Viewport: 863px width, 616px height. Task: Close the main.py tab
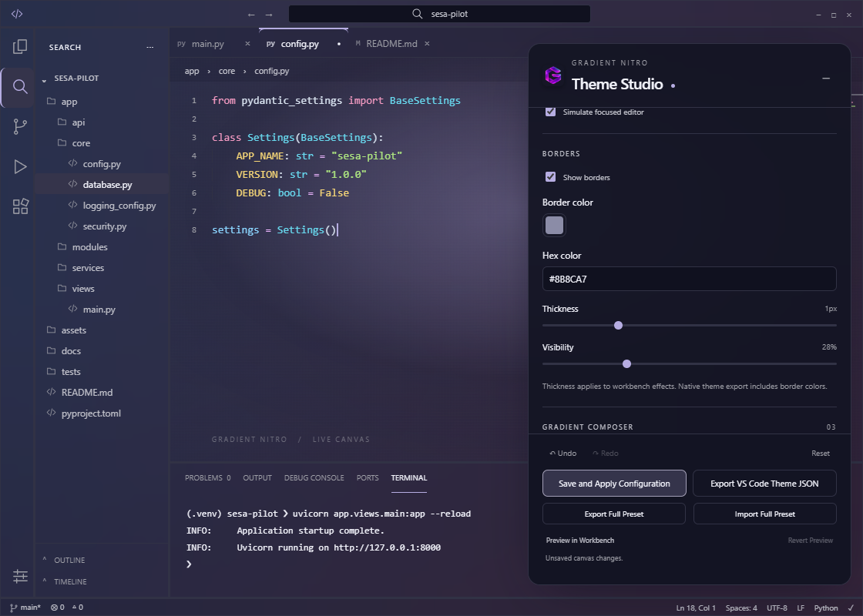click(247, 43)
